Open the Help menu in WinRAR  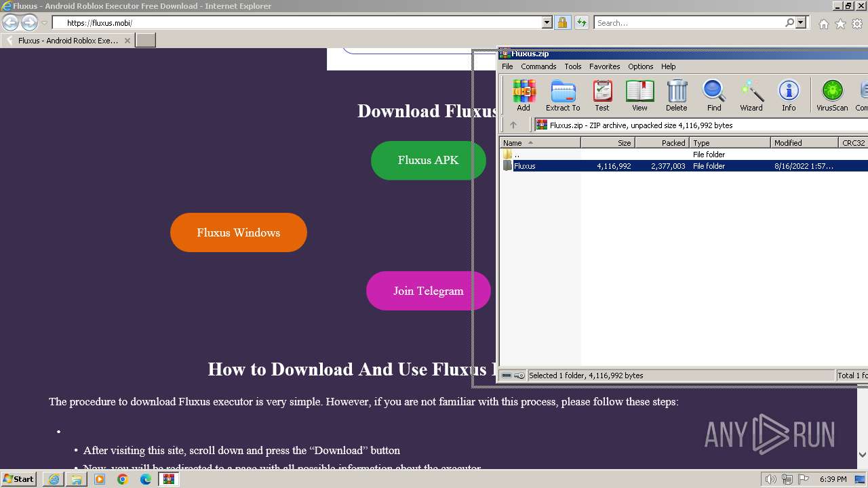pos(668,66)
